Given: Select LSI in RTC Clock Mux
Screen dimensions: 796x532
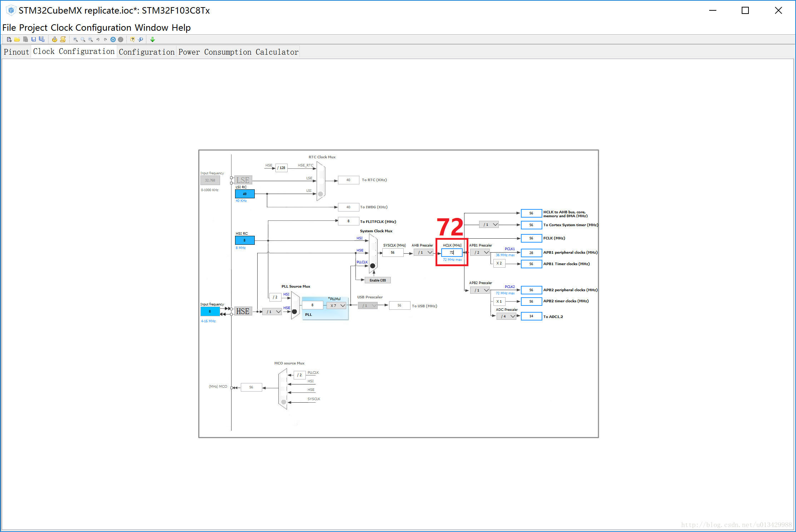Looking at the screenshot, I should coord(320,194).
